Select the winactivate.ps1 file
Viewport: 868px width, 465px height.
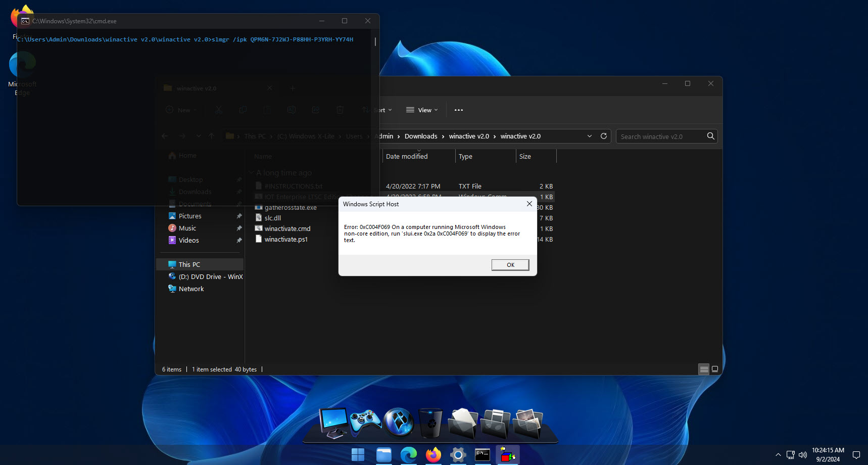click(286, 240)
